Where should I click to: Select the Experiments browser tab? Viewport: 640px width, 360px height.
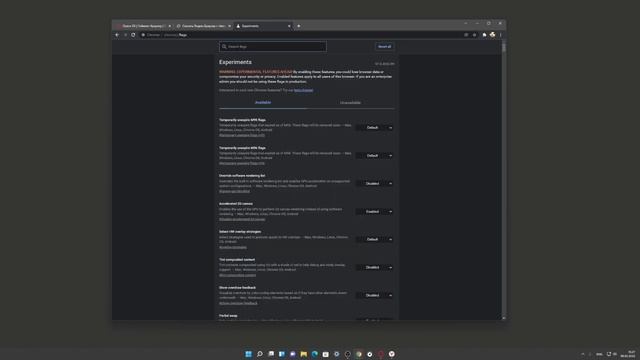[263, 26]
